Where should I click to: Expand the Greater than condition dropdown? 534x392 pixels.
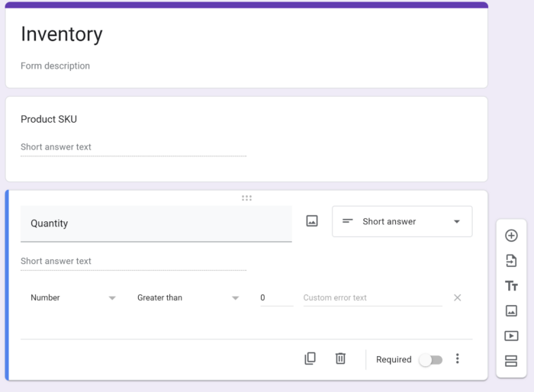(x=188, y=297)
